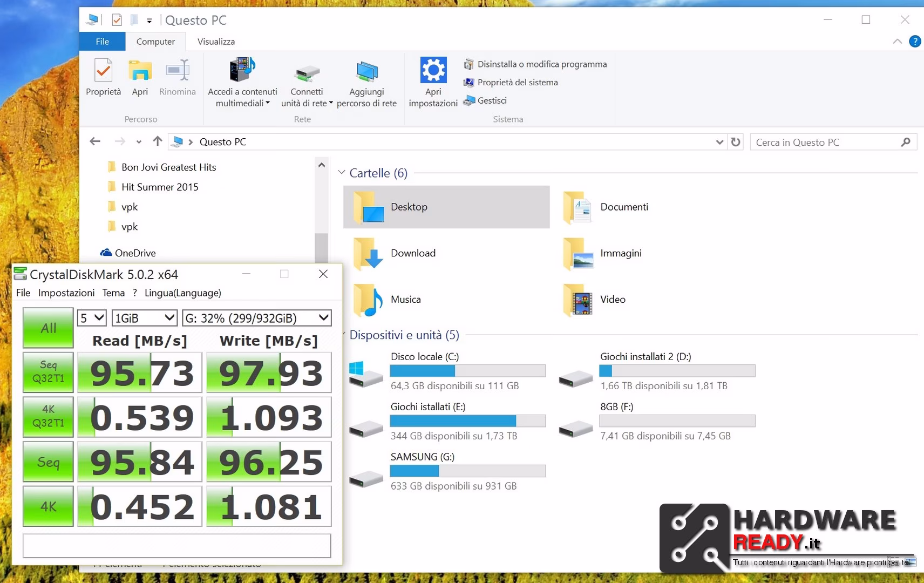This screenshot has width=924, height=583.
Task: Select Giochi istallati (E:) drive
Action: pyautogui.click(x=447, y=421)
